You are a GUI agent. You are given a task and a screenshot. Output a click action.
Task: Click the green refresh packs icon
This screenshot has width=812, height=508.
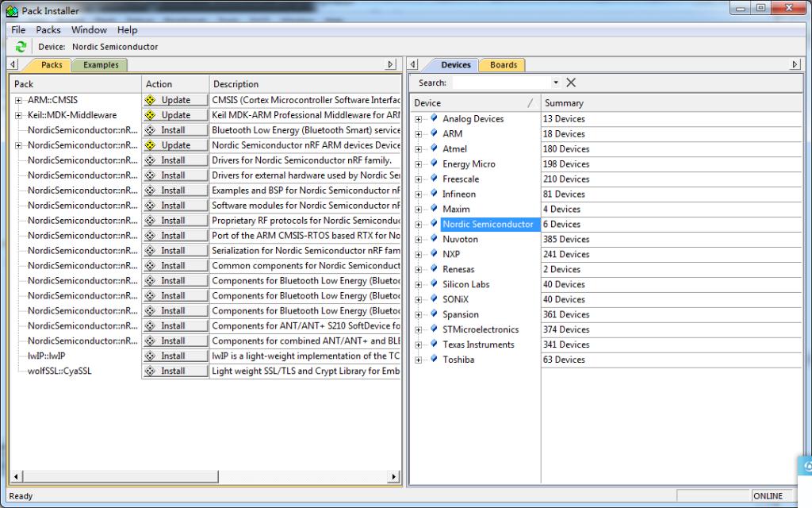(21, 47)
